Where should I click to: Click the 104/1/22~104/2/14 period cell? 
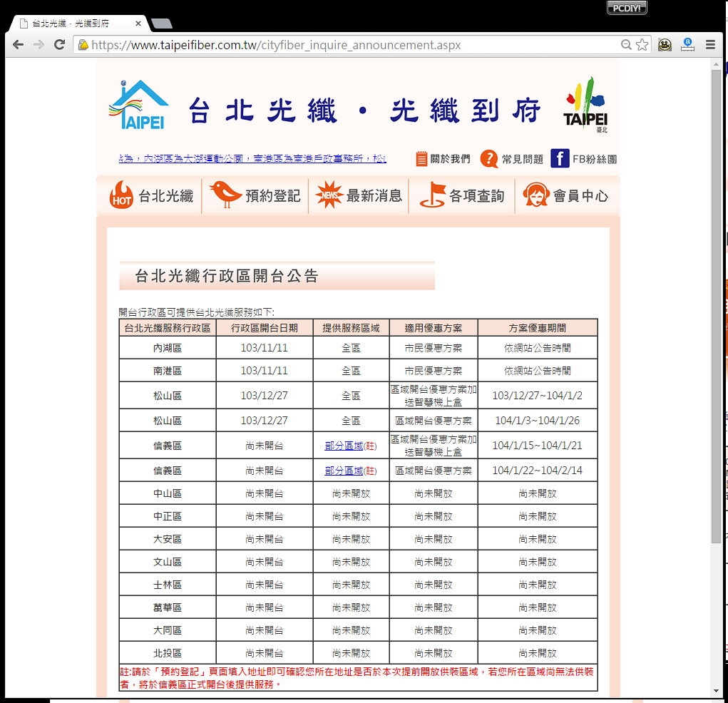pyautogui.click(x=537, y=471)
